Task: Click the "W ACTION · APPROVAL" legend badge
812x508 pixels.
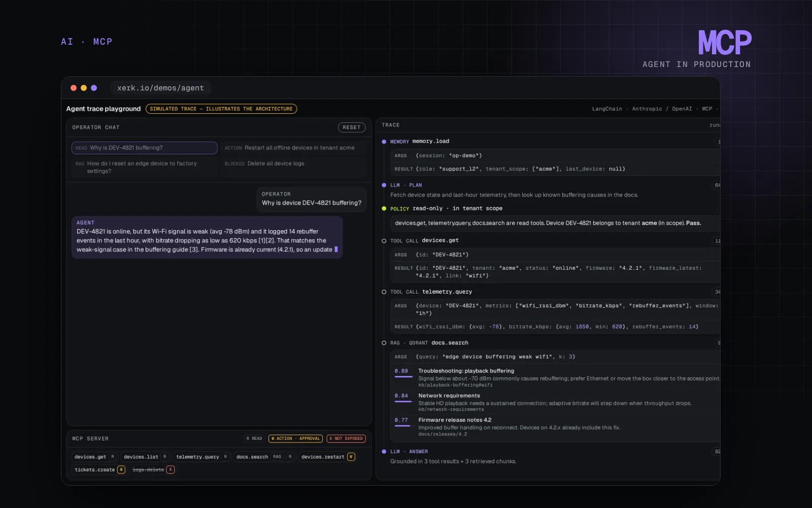Action: click(x=295, y=438)
